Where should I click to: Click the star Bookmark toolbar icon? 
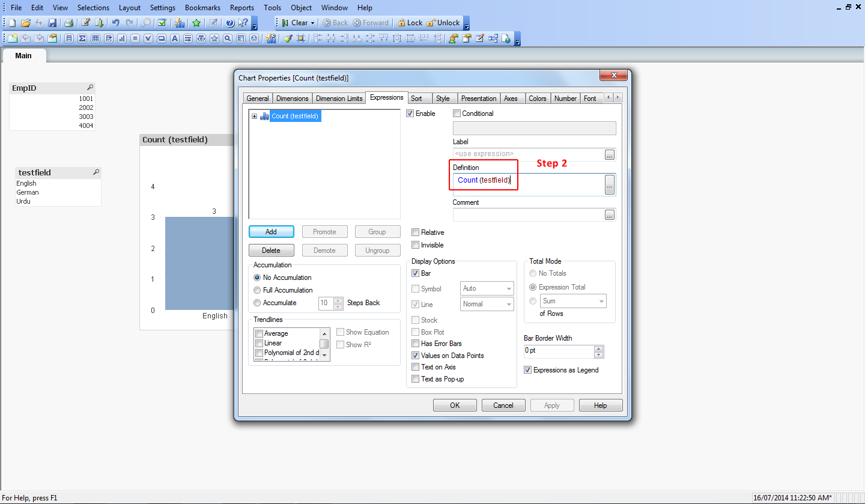click(196, 23)
